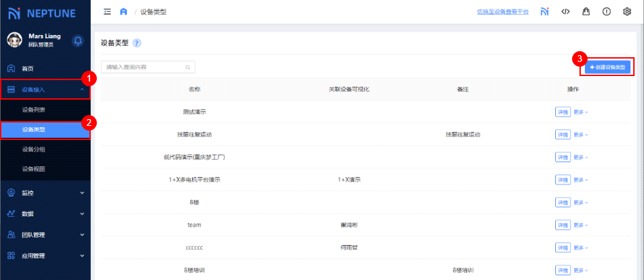Open settings via the gear icon

click(x=627, y=12)
